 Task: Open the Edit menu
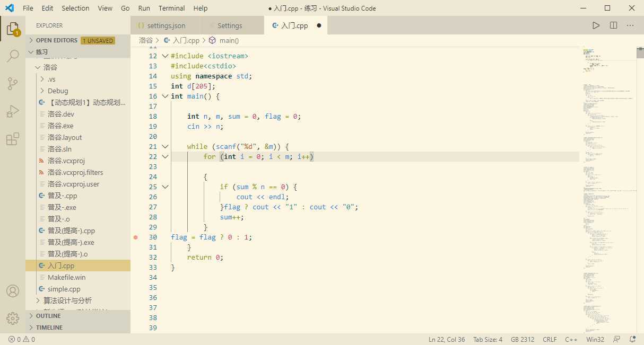[x=47, y=8]
